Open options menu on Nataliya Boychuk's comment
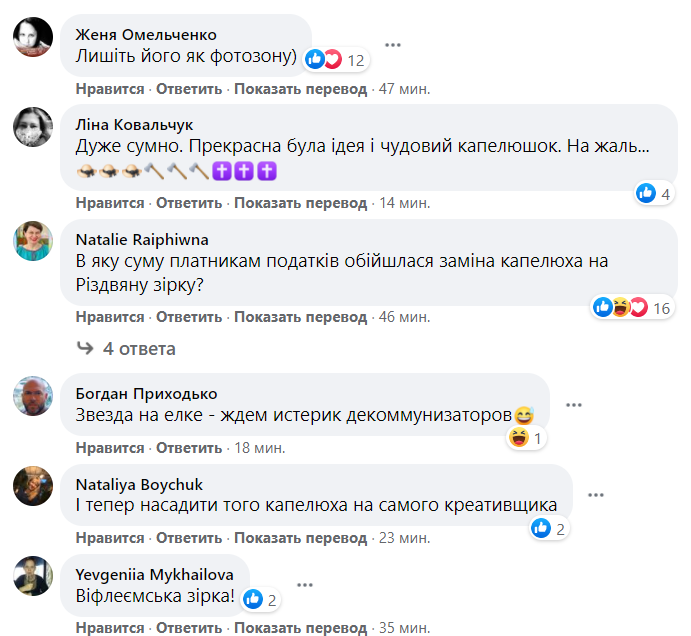This screenshot has width=691, height=636. pyautogui.click(x=596, y=494)
